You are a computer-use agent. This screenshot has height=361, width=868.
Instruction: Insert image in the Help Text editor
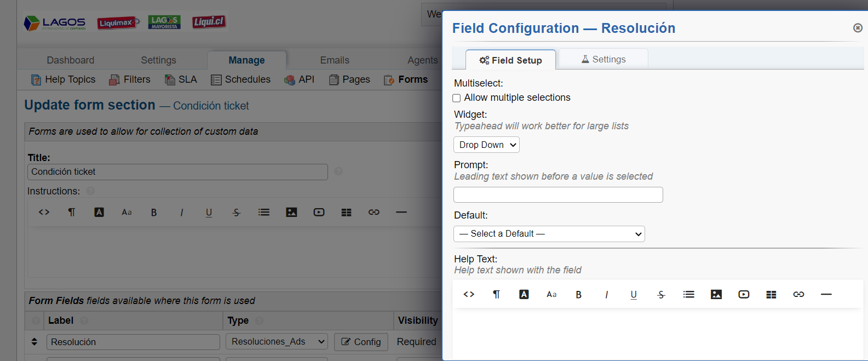[x=716, y=294]
